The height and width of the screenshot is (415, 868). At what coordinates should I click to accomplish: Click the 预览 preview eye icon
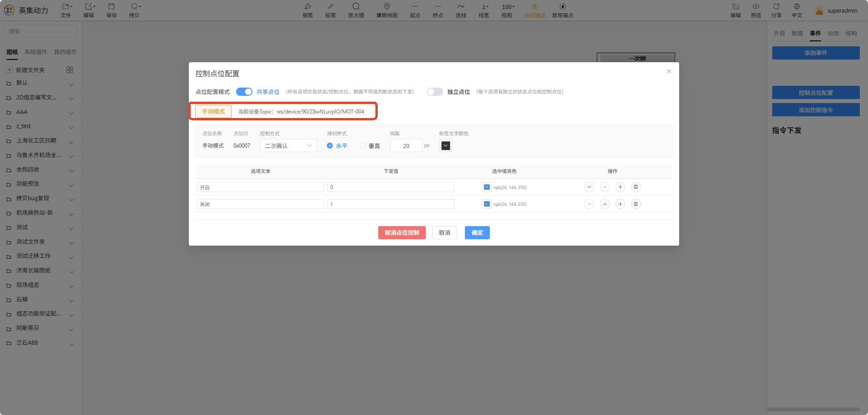(x=756, y=10)
